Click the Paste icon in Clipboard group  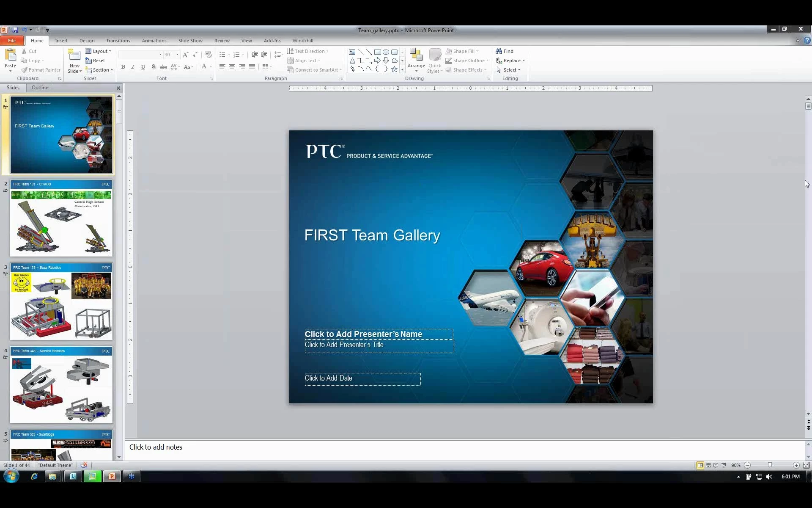tap(10, 55)
